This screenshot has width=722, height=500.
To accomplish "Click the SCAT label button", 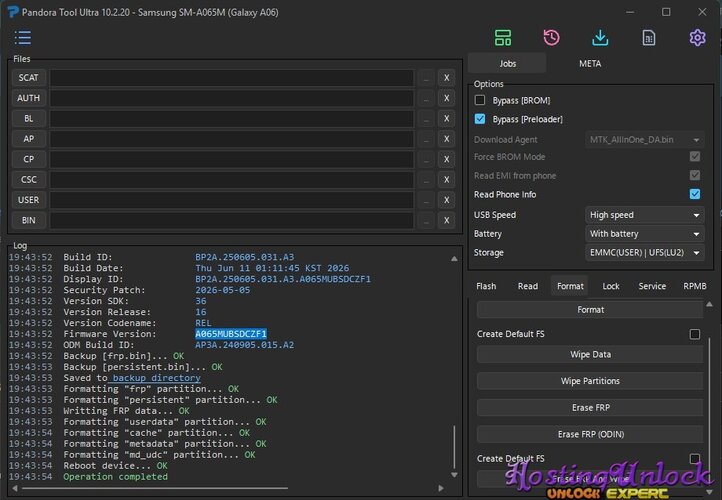I will (29, 78).
